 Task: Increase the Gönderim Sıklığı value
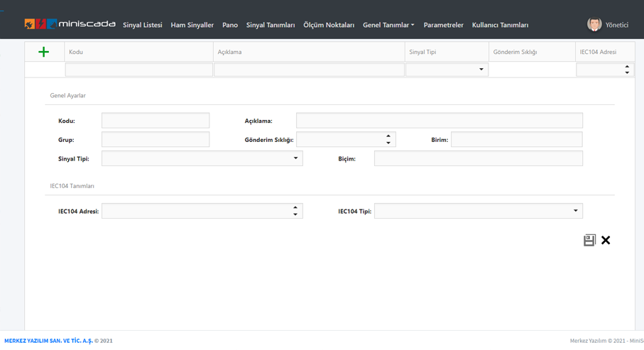click(388, 136)
